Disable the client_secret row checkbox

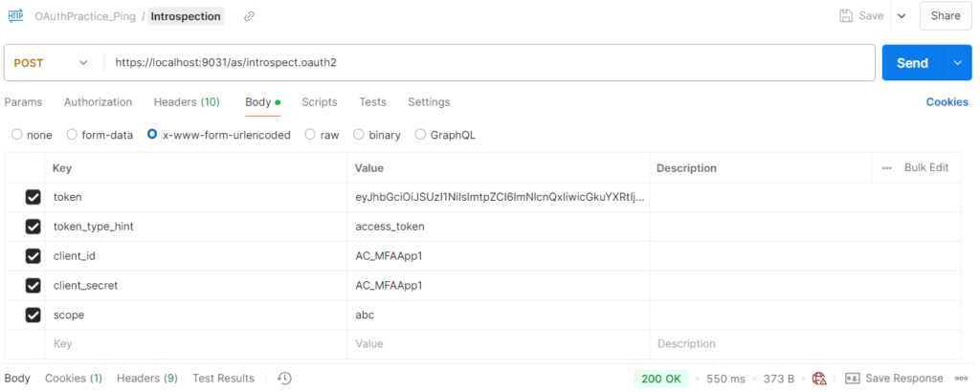(33, 286)
